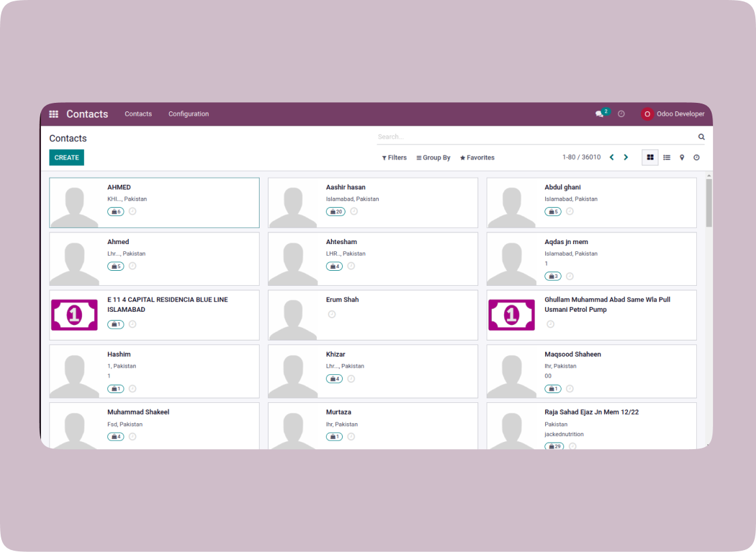This screenshot has width=756, height=552.
Task: Go to previous page of contacts
Action: pos(612,158)
